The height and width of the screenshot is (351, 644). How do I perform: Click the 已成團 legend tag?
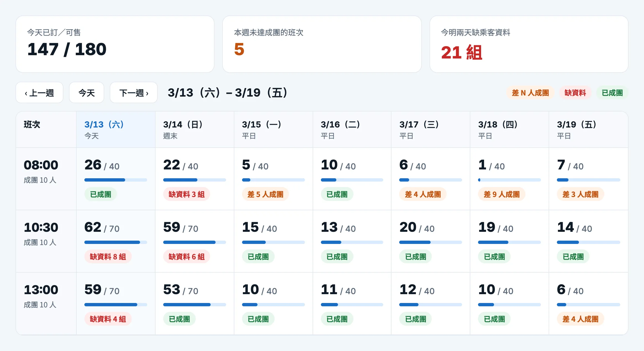[x=612, y=93]
